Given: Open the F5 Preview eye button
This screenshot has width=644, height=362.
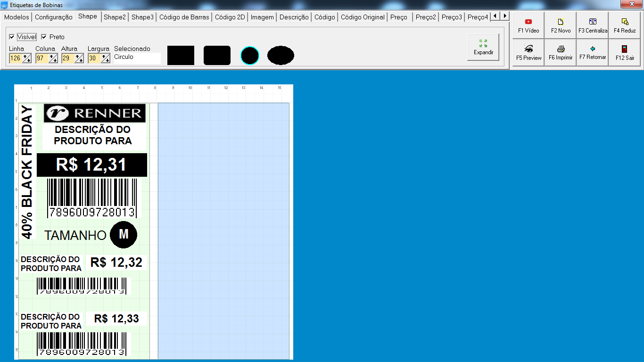Looking at the screenshot, I should pos(528,53).
